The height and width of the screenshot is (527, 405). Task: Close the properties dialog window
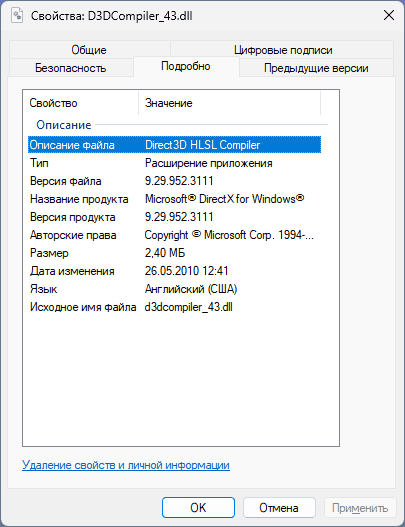(389, 15)
